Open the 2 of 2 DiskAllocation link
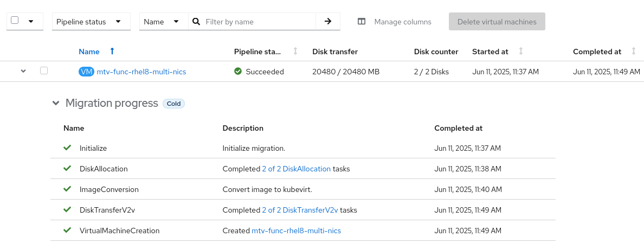This screenshot has height=243, width=644. coord(296,169)
